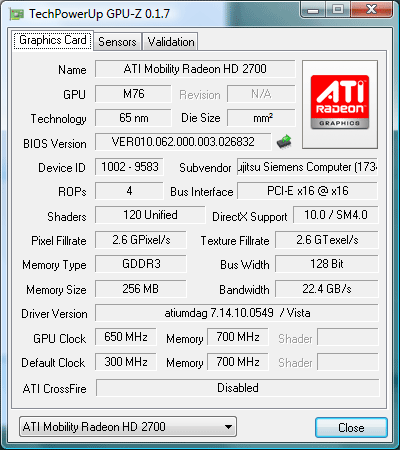This screenshot has width=400, height=450.
Task: Click the Close button at bottom
Action: tap(351, 427)
